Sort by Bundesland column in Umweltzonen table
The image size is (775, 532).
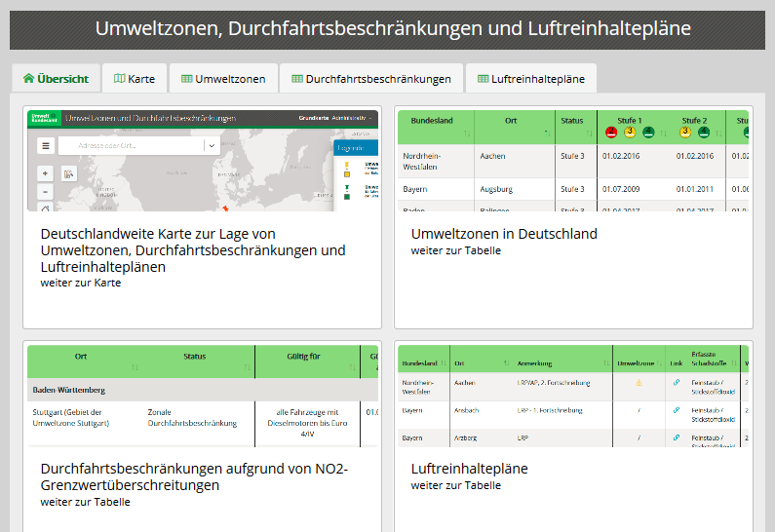tap(433, 121)
